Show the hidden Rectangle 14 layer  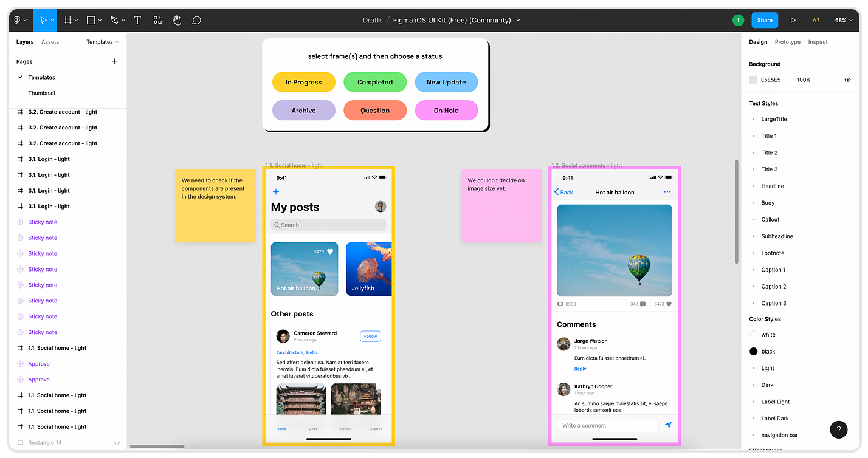[x=117, y=443]
